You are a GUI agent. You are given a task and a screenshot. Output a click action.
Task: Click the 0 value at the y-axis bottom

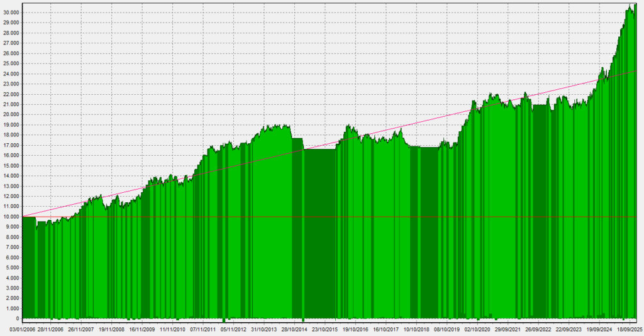17,319
